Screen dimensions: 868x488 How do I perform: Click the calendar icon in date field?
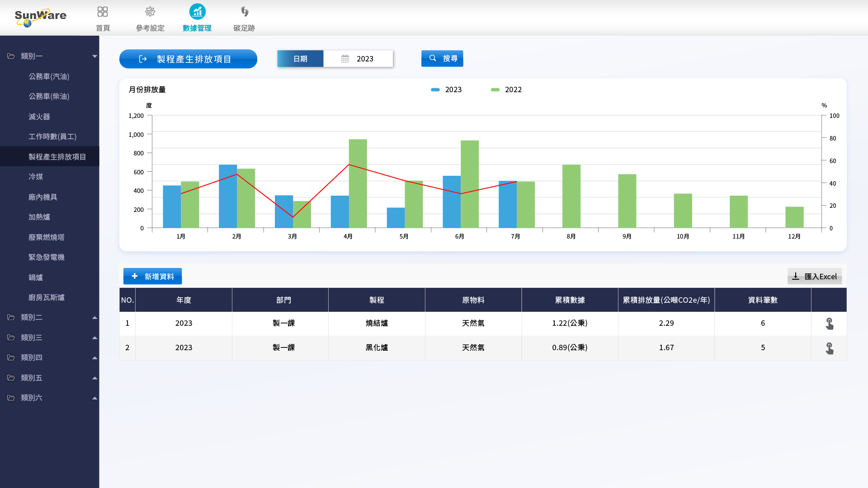(345, 59)
